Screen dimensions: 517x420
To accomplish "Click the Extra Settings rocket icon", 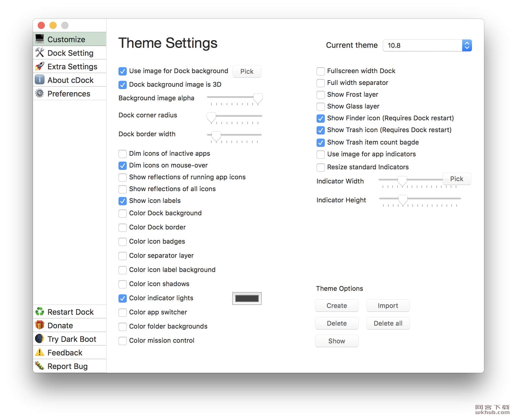I will coord(39,66).
